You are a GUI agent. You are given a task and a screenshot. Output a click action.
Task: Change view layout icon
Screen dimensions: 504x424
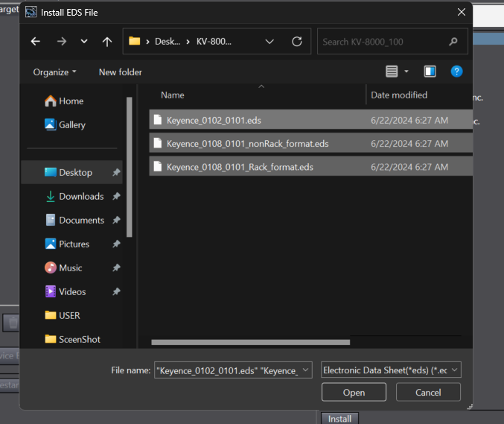coord(392,71)
